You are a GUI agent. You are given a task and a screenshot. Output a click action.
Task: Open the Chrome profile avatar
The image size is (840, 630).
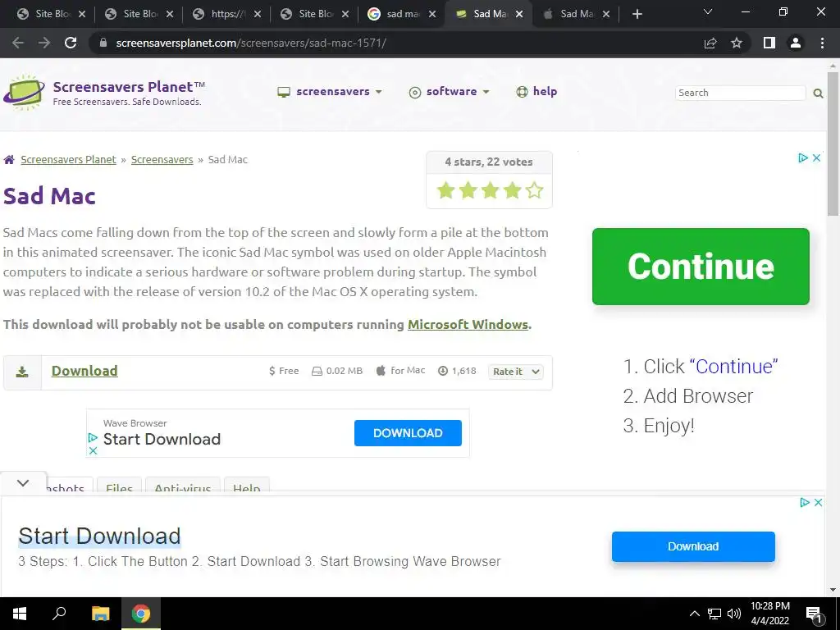point(796,43)
